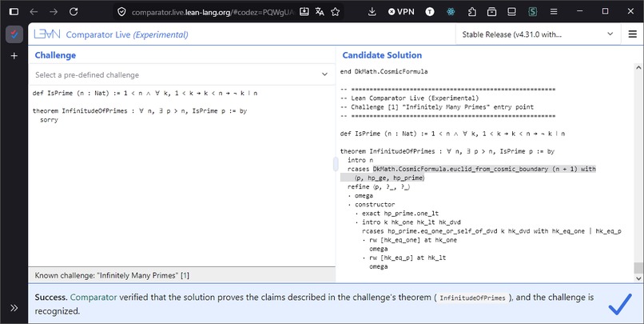The image size is (644, 324).
Task: Install the site app from address bar icon
Action: (x=304, y=11)
